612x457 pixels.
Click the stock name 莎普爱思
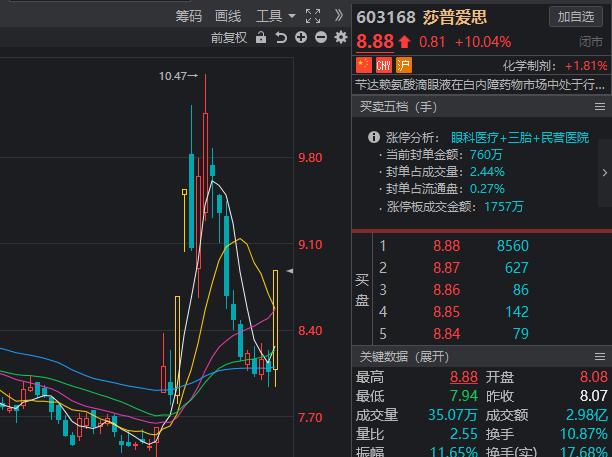point(455,17)
